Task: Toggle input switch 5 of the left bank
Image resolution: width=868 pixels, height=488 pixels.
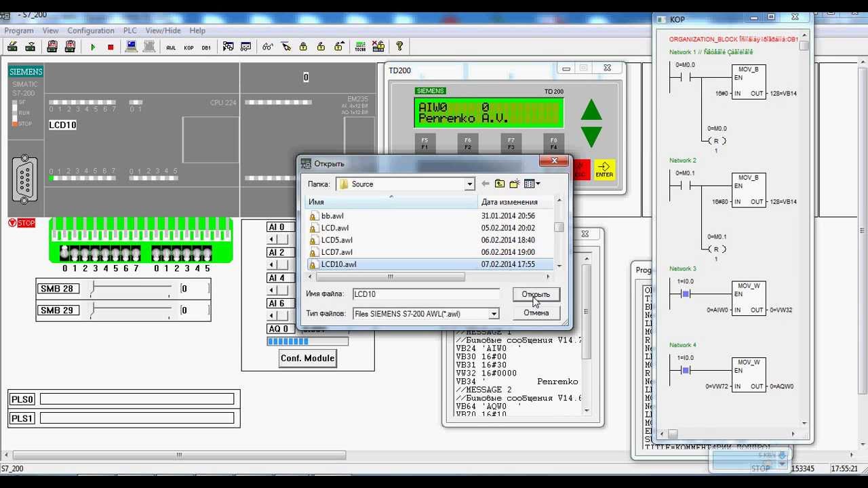Action: (x=116, y=253)
